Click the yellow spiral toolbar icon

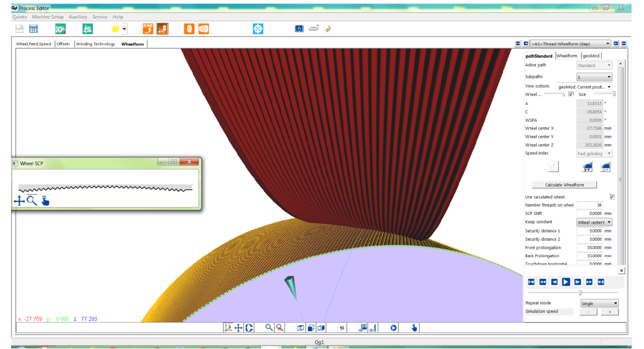pos(115,29)
